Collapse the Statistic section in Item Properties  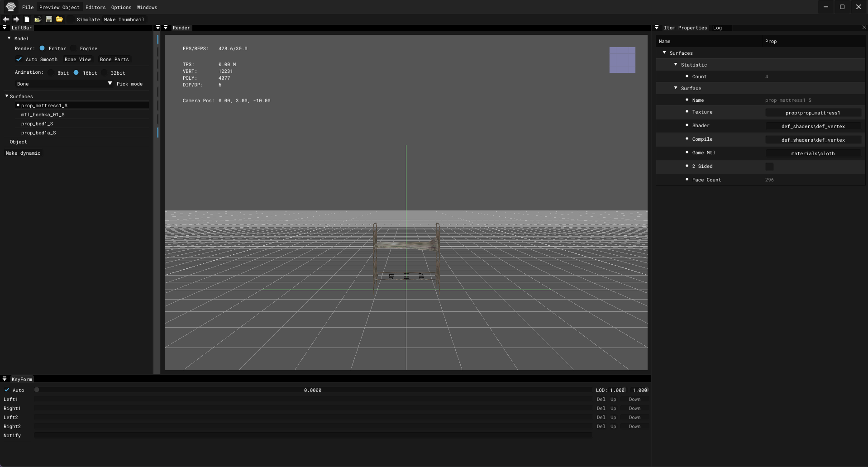click(x=676, y=65)
